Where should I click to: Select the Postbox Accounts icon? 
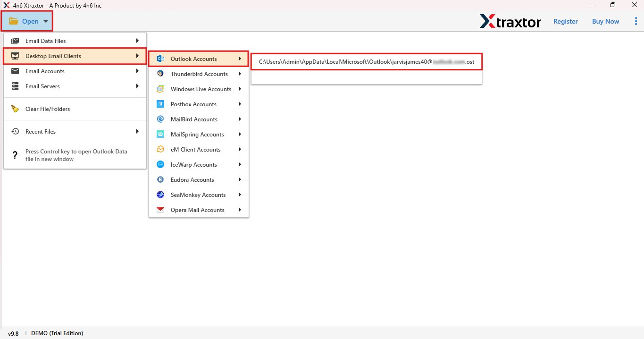[x=161, y=104]
